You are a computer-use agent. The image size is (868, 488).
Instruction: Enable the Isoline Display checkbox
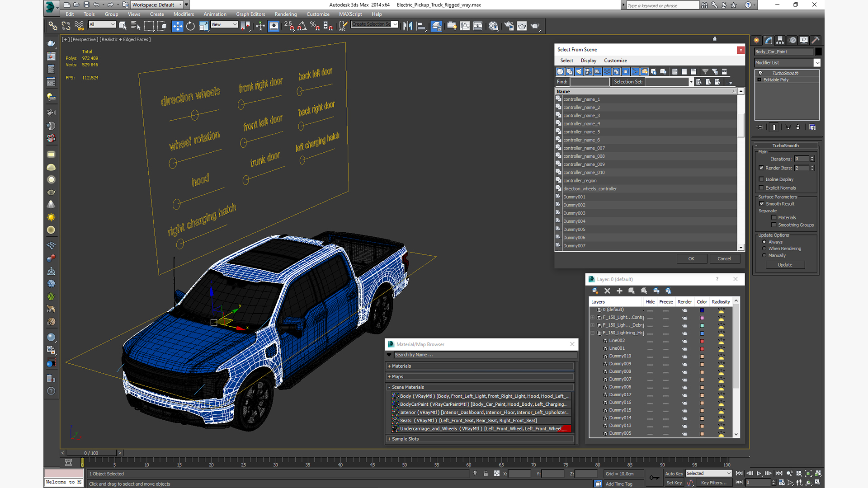click(761, 179)
